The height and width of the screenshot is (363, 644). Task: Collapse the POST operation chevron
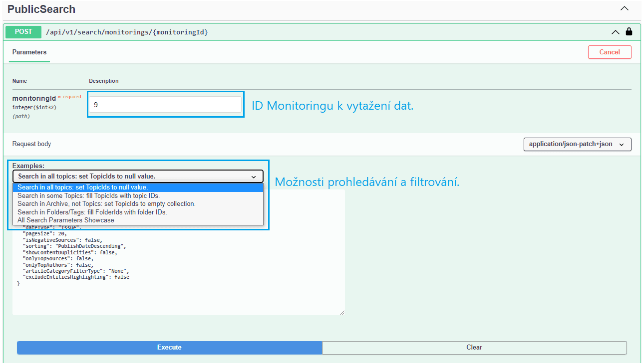616,32
